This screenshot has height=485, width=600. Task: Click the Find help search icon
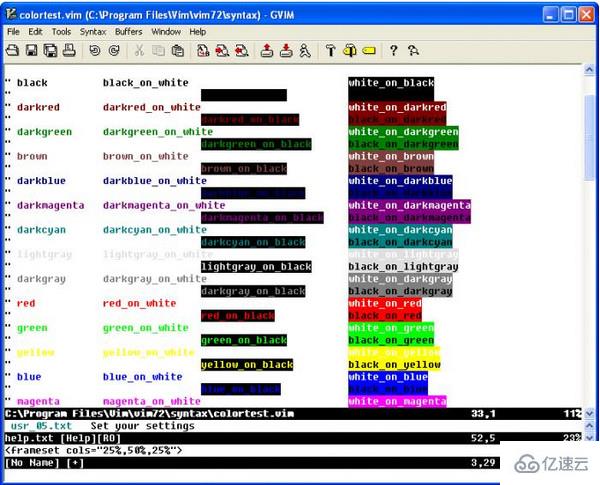tap(413, 51)
